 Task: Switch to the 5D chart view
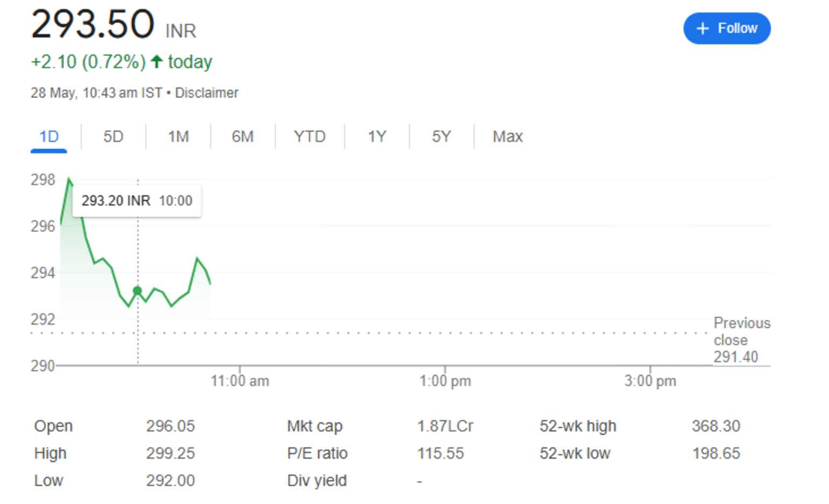tap(112, 136)
